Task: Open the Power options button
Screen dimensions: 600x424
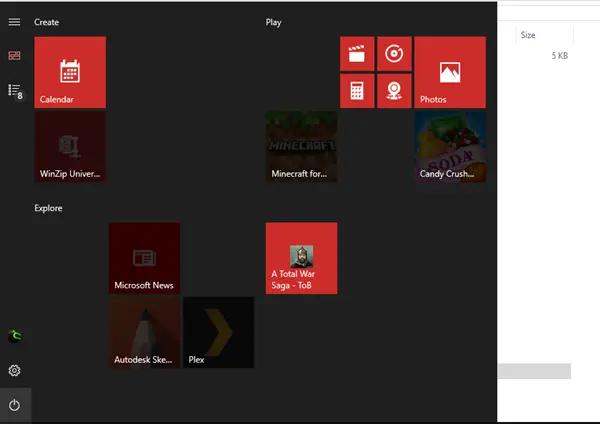Action: tap(15, 405)
